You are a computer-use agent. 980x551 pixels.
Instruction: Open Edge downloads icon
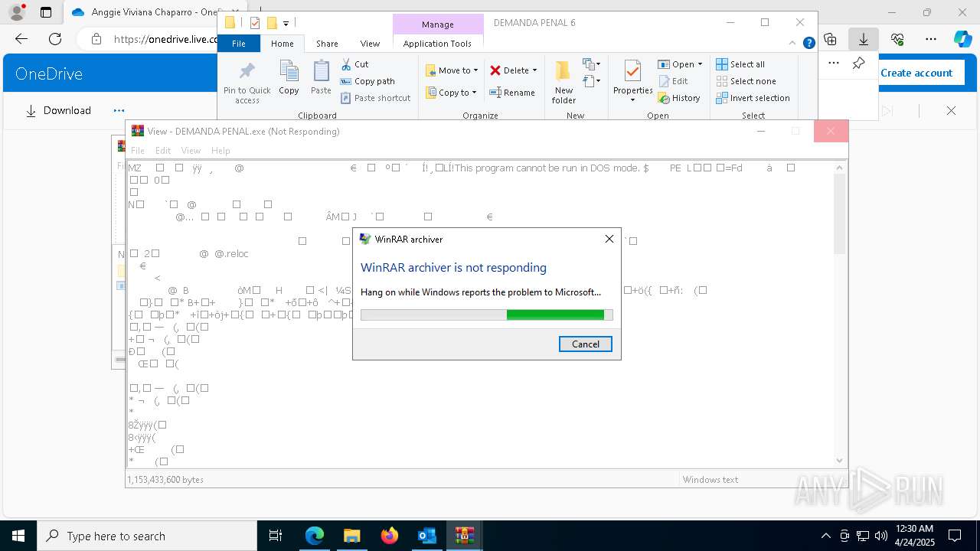click(863, 39)
